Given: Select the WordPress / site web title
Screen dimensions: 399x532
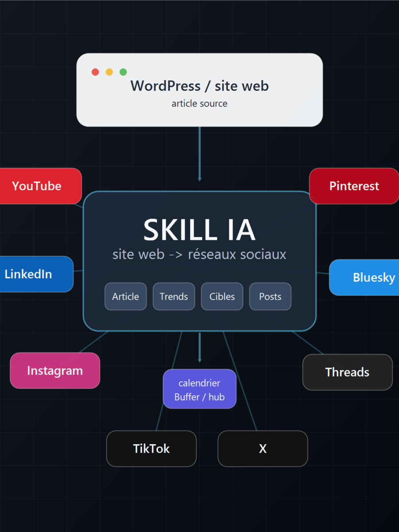Looking at the screenshot, I should pyautogui.click(x=199, y=86).
